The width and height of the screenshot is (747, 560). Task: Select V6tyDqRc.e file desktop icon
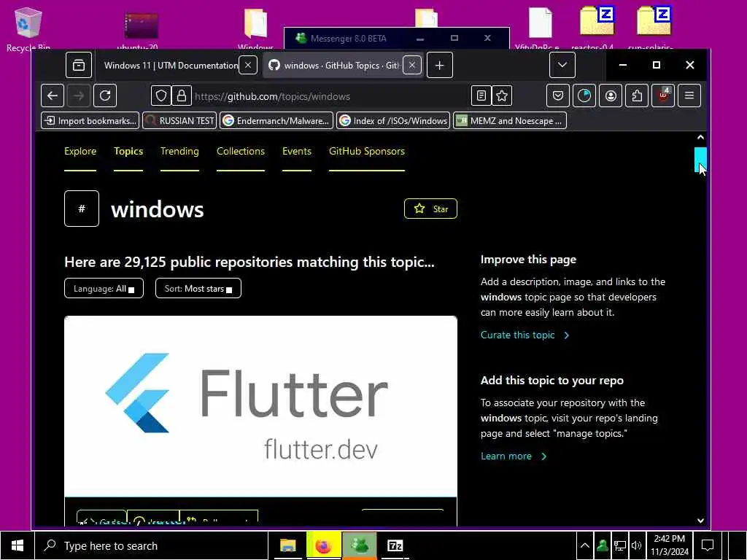tap(540, 28)
